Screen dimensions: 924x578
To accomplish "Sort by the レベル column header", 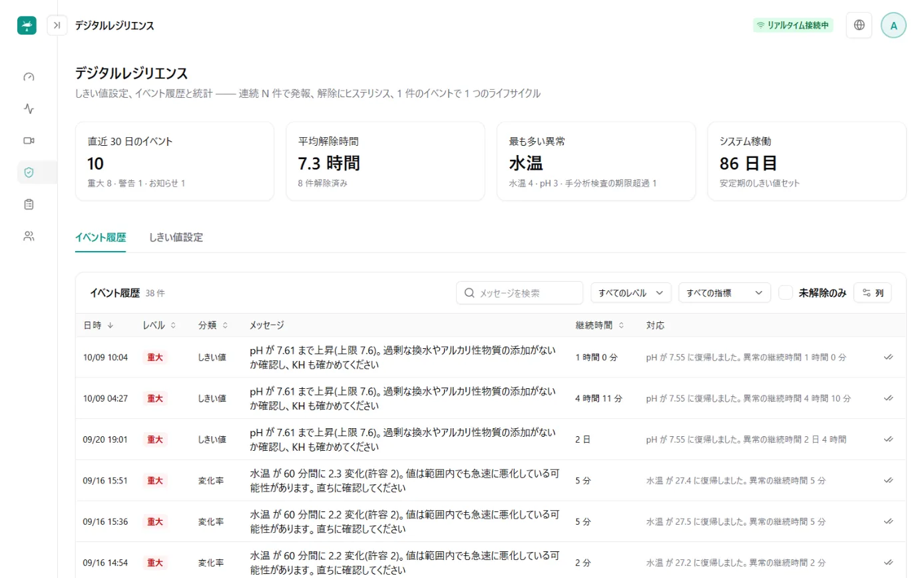I will point(159,326).
